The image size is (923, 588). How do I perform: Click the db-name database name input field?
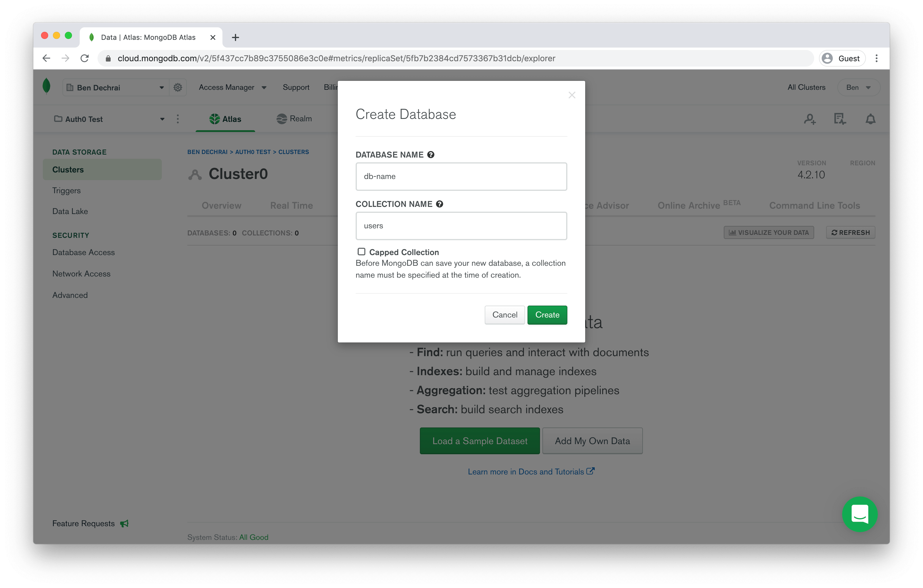(461, 176)
